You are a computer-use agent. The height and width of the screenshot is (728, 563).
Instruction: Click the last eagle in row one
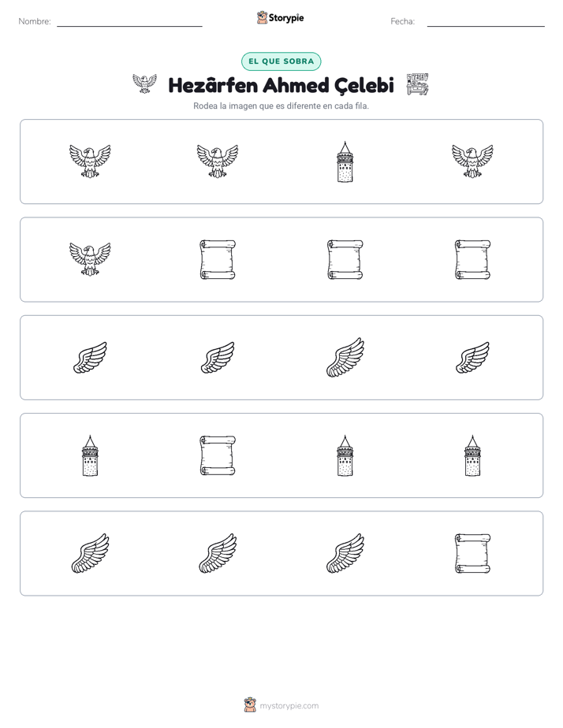tap(472, 161)
